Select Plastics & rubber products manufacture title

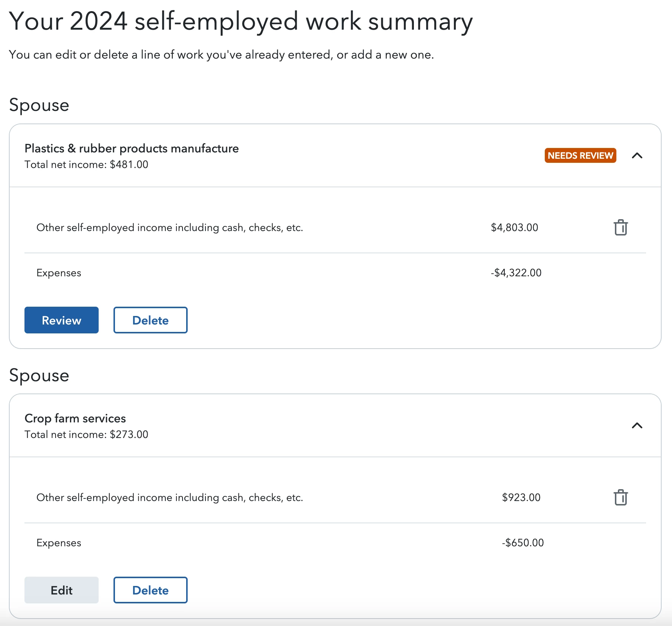click(132, 148)
